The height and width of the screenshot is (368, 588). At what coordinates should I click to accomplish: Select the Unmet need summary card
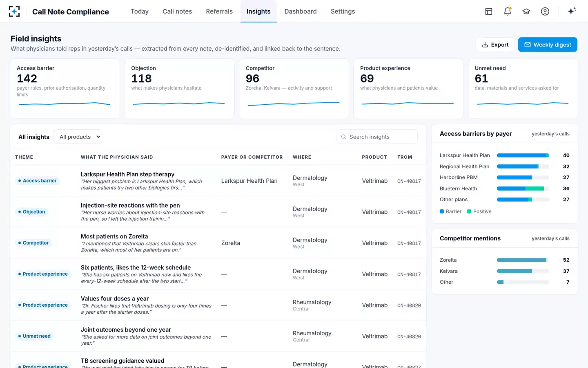click(x=523, y=89)
